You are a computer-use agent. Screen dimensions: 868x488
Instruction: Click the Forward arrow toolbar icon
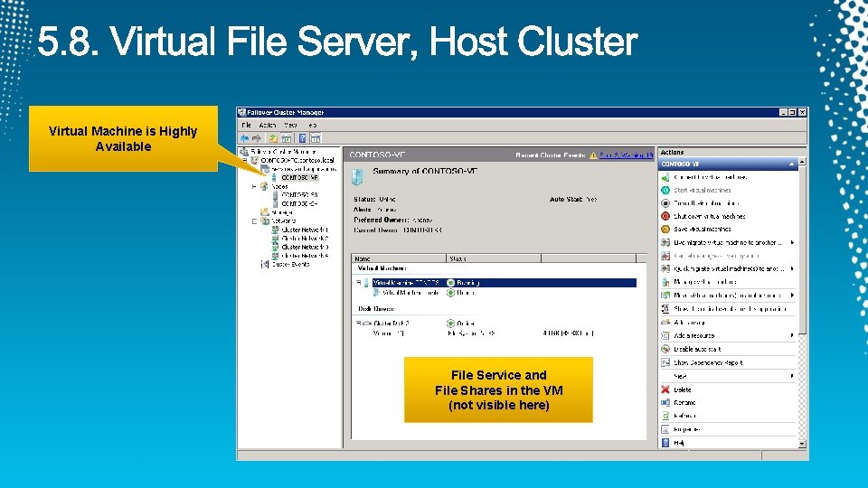point(256,138)
